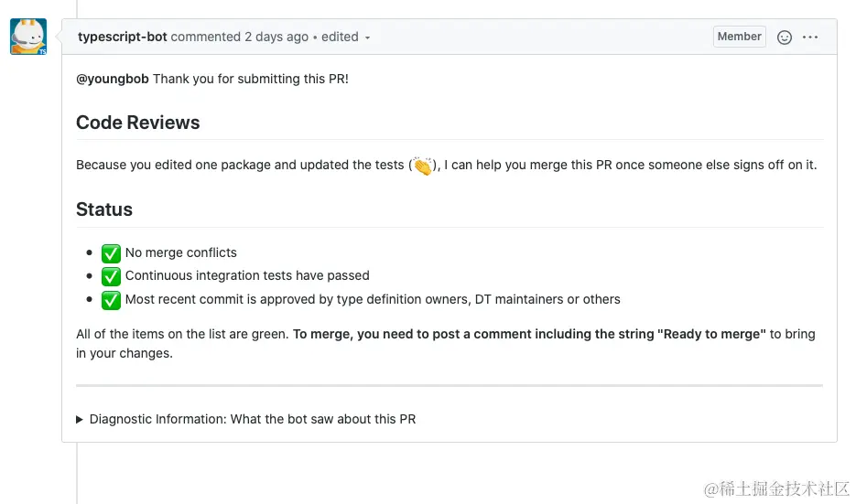The height and width of the screenshot is (504, 856).
Task: Click the green check beside No merge conflicts
Action: click(111, 253)
